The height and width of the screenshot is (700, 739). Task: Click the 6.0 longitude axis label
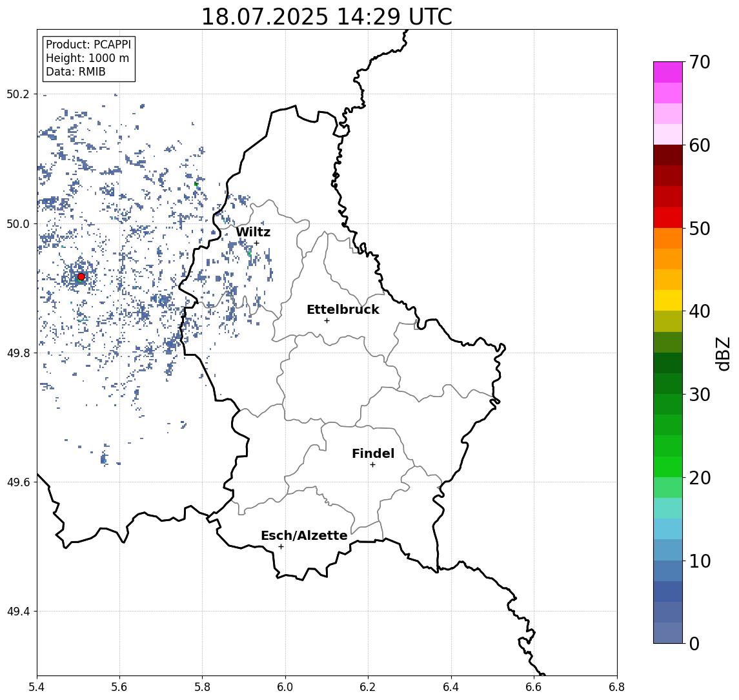285,687
